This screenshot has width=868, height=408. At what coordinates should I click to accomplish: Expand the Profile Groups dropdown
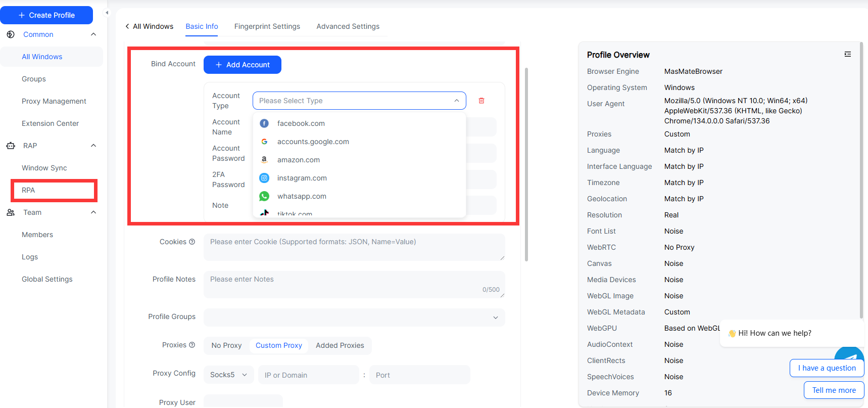pos(354,317)
